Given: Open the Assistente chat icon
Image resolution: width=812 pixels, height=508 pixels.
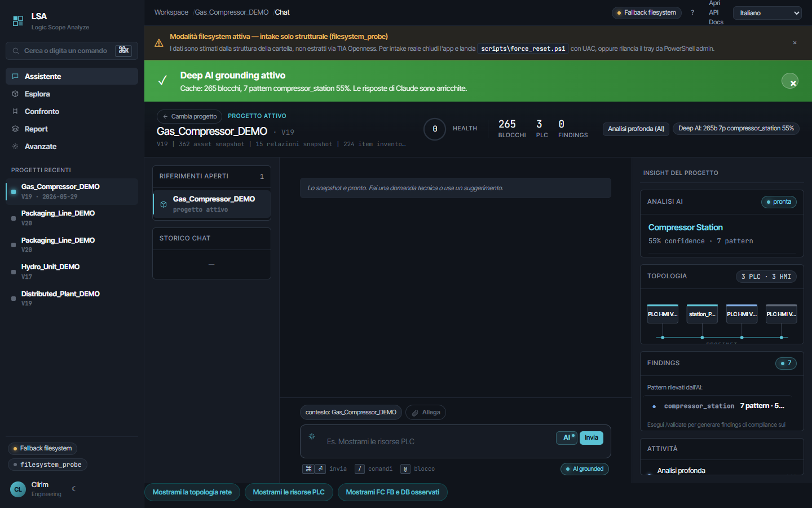Looking at the screenshot, I should click(15, 76).
